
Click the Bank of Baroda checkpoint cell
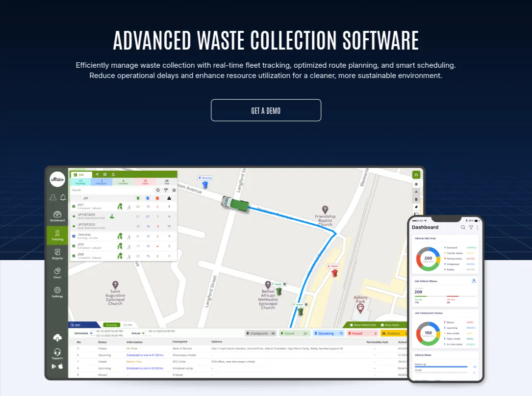[182, 348]
